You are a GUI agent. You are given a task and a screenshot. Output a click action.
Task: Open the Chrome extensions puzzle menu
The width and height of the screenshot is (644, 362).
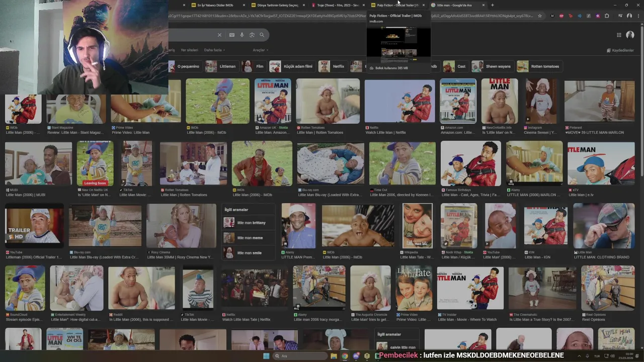point(607,16)
